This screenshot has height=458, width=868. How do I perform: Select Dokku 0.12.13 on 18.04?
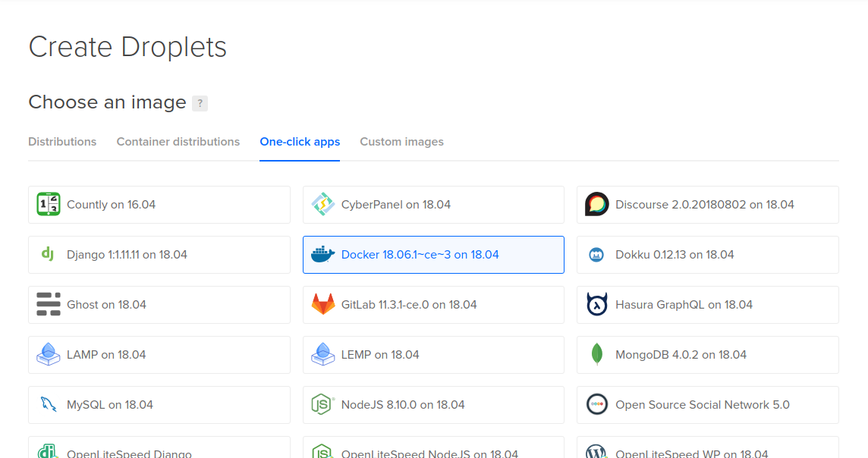pyautogui.click(x=708, y=255)
